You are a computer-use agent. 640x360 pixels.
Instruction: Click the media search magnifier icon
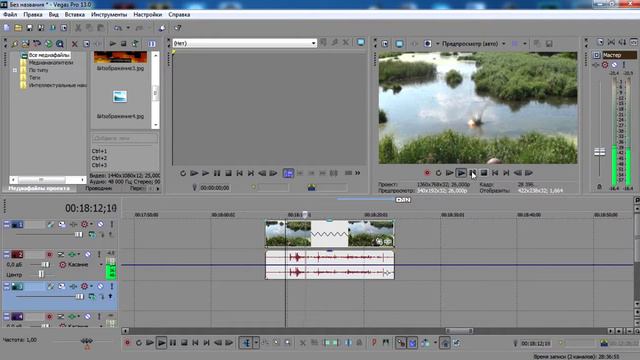pos(60,44)
